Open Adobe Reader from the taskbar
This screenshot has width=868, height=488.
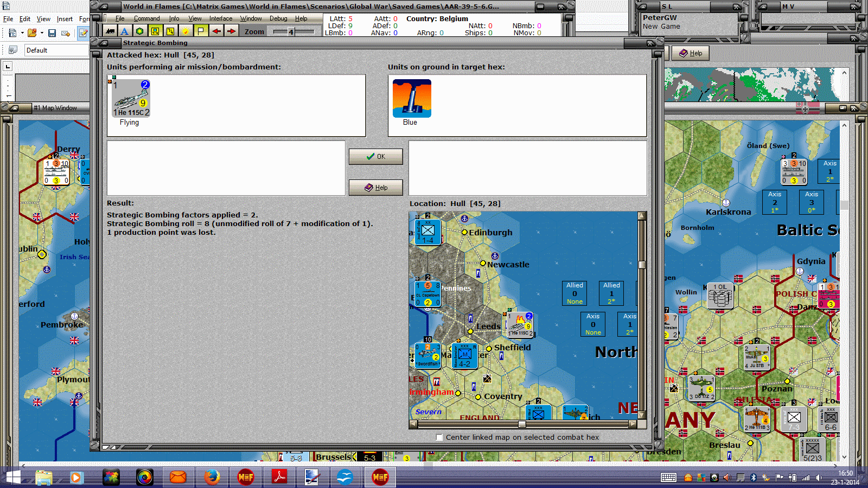(x=279, y=477)
